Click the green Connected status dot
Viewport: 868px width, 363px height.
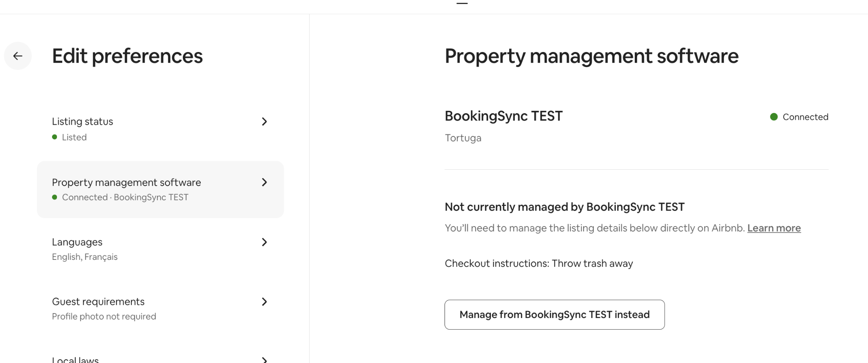pyautogui.click(x=774, y=117)
